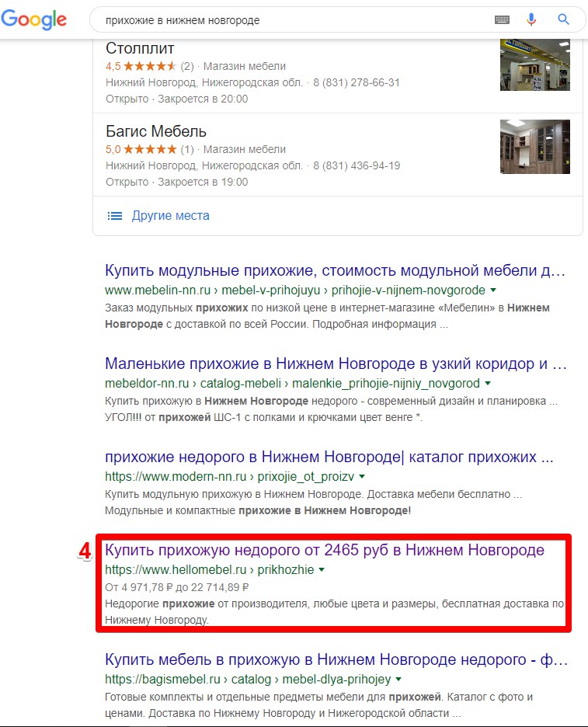Open the on-screen keyboard icon
The height and width of the screenshot is (727, 588).
(x=502, y=19)
